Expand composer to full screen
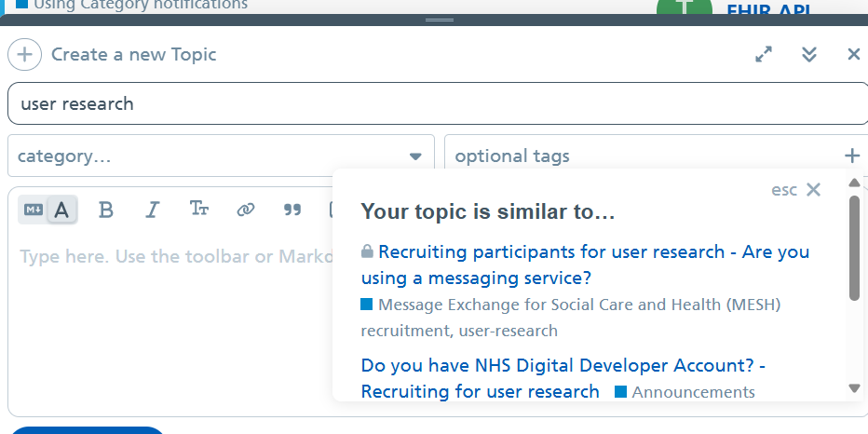This screenshot has width=868, height=434. click(764, 54)
